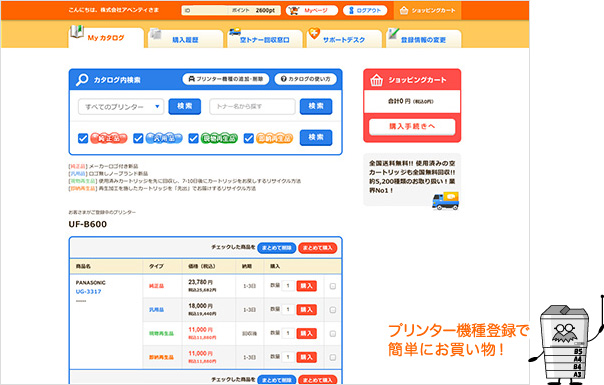Click the quantity field on the 汎用品 row
This screenshot has width=604, height=385.
pyautogui.click(x=288, y=309)
